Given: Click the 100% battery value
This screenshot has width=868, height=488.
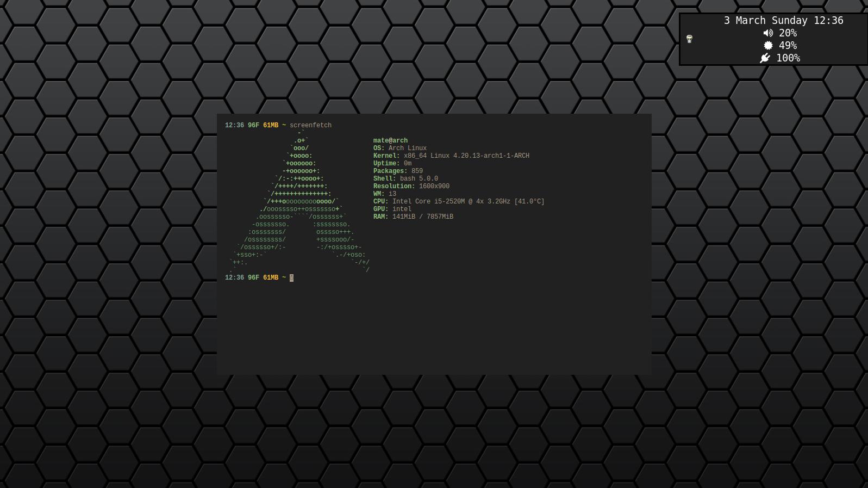Looking at the screenshot, I should [x=788, y=58].
